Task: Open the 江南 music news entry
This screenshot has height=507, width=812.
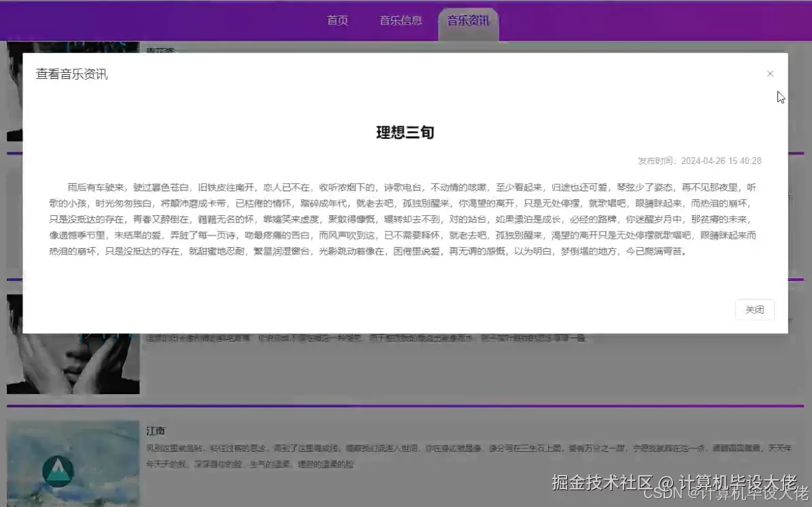Action: (x=156, y=430)
